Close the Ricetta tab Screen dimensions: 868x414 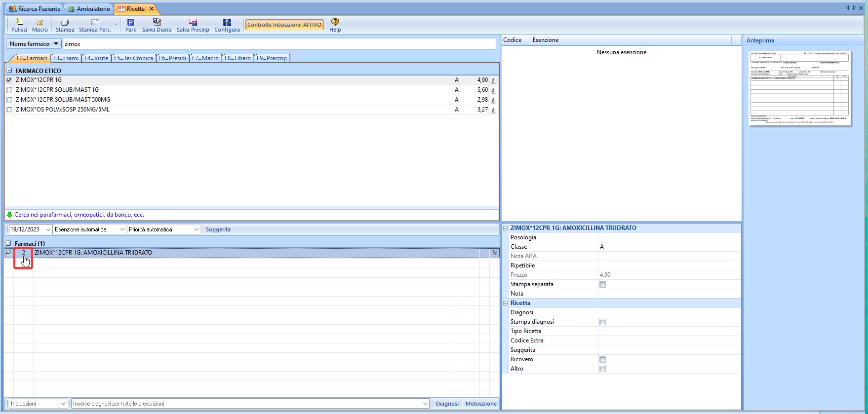(x=152, y=9)
